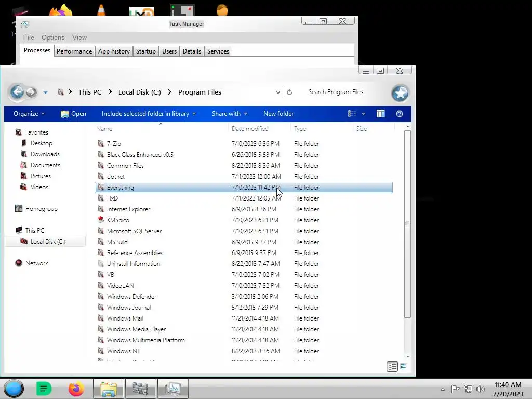The width and height of the screenshot is (532, 399).
Task: Open Pictures in navigation pane
Action: click(x=41, y=176)
